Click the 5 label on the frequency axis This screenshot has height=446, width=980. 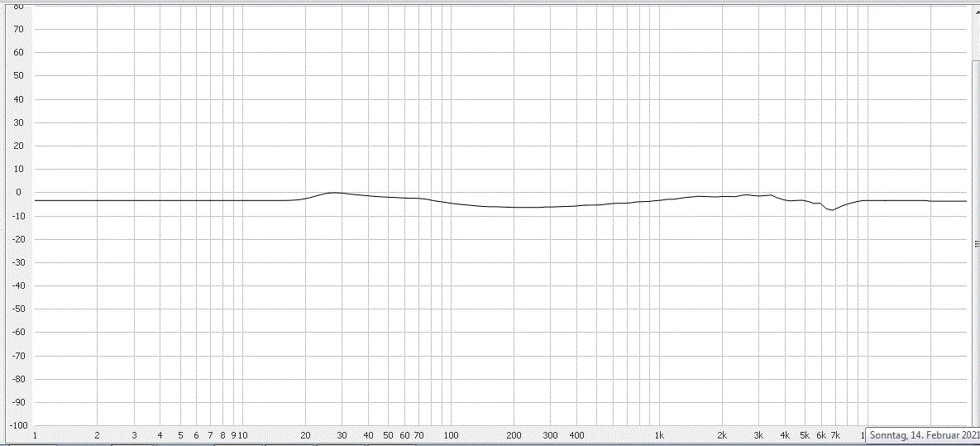coord(180,435)
